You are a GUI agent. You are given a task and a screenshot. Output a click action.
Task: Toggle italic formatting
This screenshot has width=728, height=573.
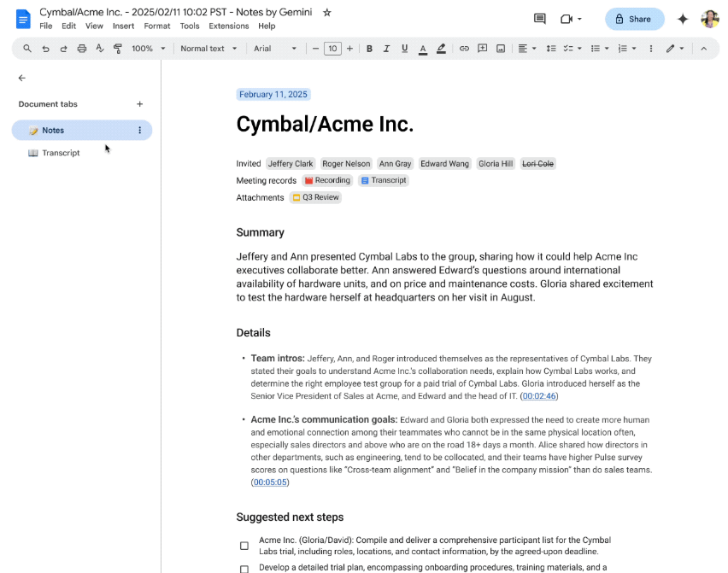coord(386,49)
